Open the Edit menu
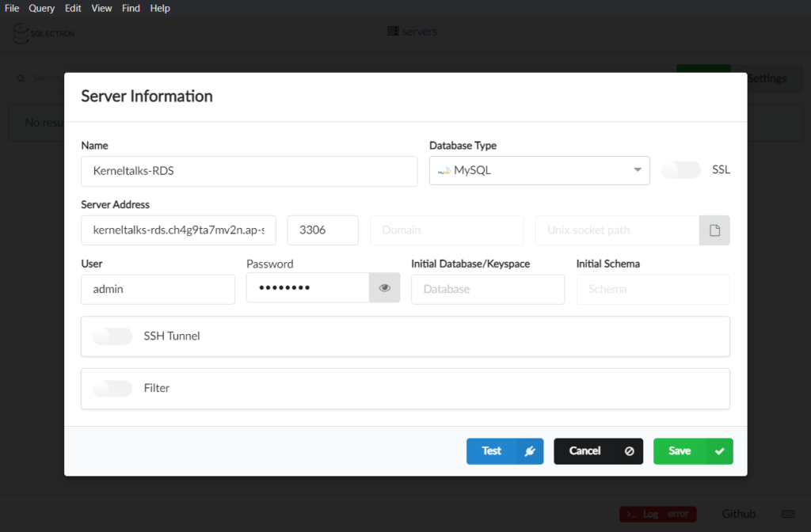 point(73,8)
